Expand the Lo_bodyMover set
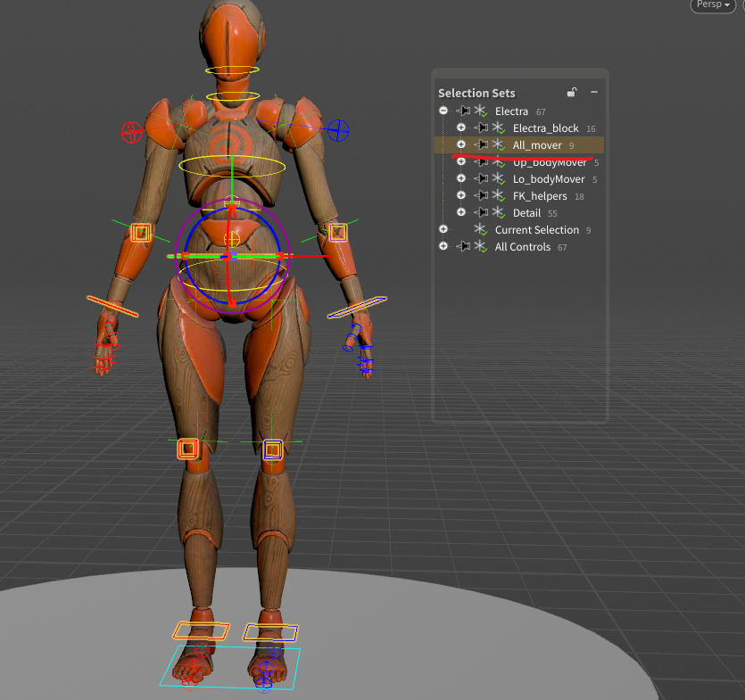 [461, 178]
